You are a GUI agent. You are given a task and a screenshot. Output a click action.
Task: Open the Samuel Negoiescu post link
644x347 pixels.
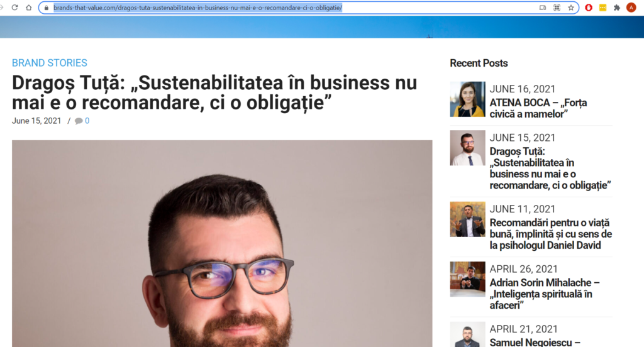[535, 342]
